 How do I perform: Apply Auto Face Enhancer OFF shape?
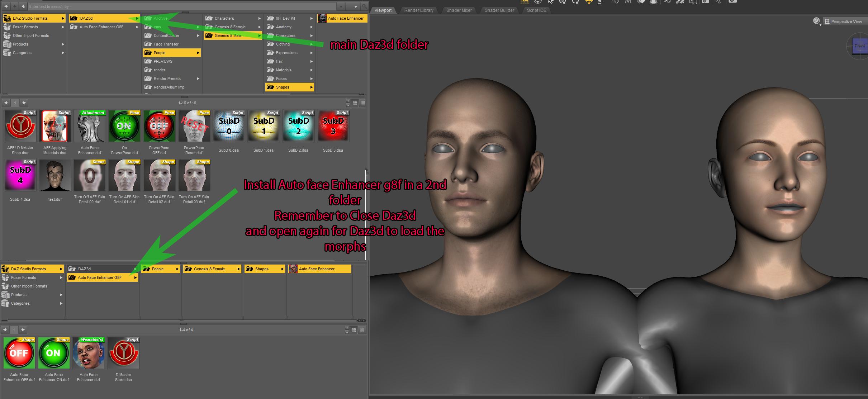point(19,353)
